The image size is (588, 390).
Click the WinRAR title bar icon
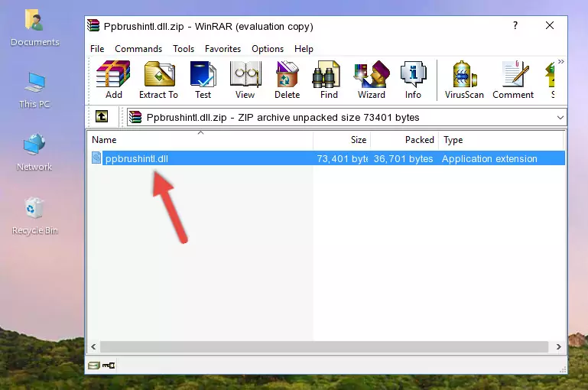point(93,25)
